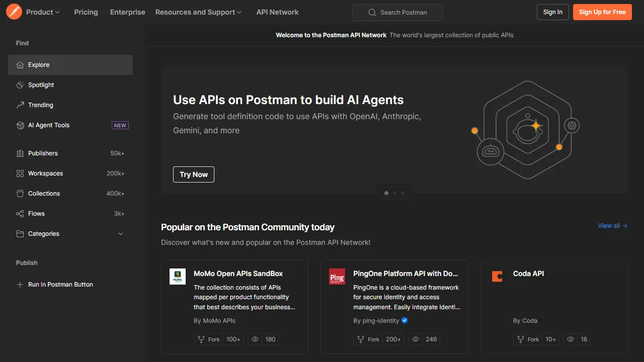644x362 pixels.
Task: Click the Workspaces grid icon
Action: [x=20, y=173]
